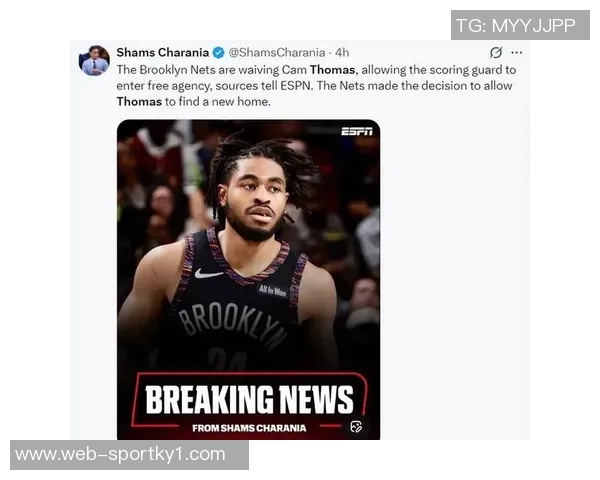The image size is (600, 480).
Task: Open the three-dot more options menu
Action: 517,52
